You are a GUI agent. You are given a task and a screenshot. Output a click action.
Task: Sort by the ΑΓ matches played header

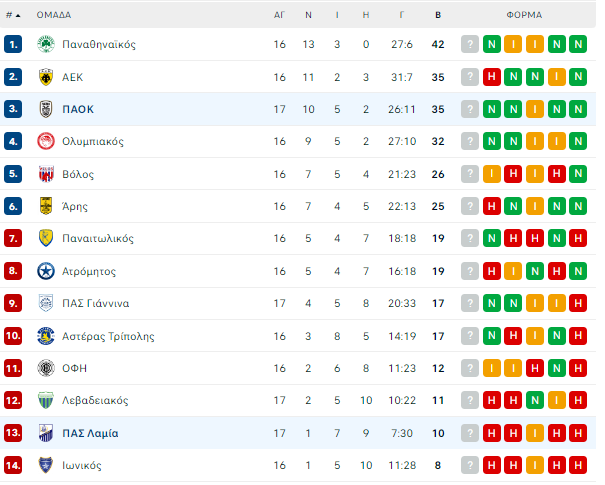click(x=279, y=15)
